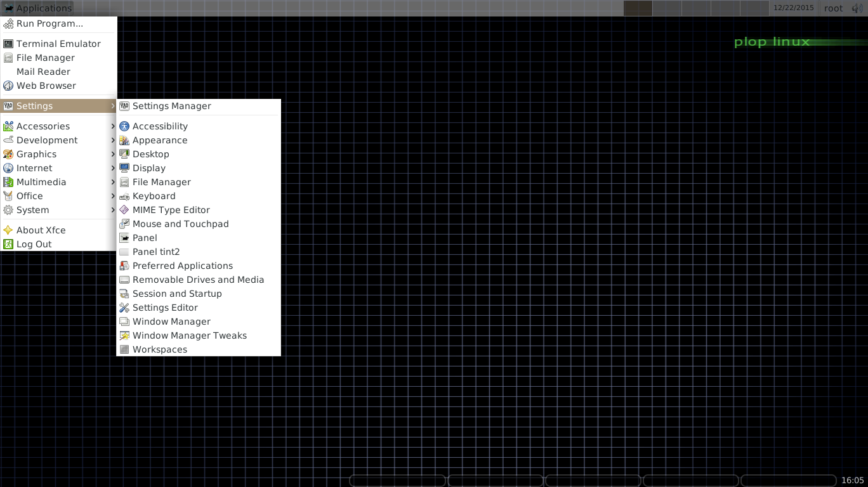Click the Display monitor icon
The image size is (868, 487).
pyautogui.click(x=124, y=168)
